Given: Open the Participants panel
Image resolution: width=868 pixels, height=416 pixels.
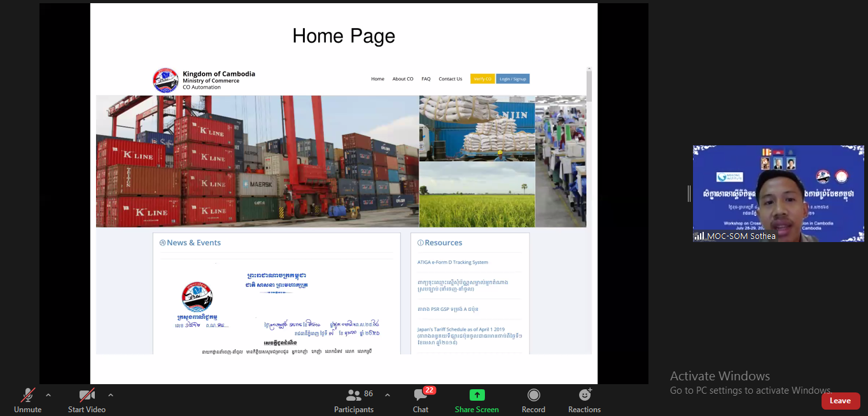Looking at the screenshot, I should point(354,401).
